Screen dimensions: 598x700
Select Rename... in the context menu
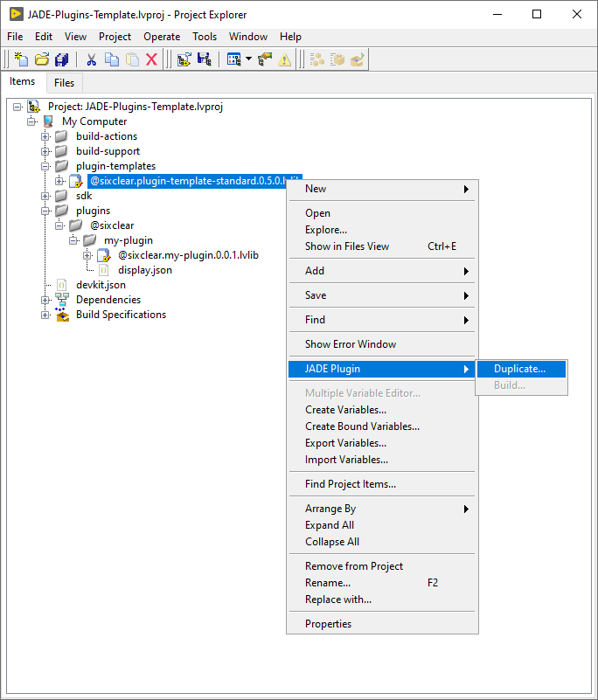tap(382, 583)
